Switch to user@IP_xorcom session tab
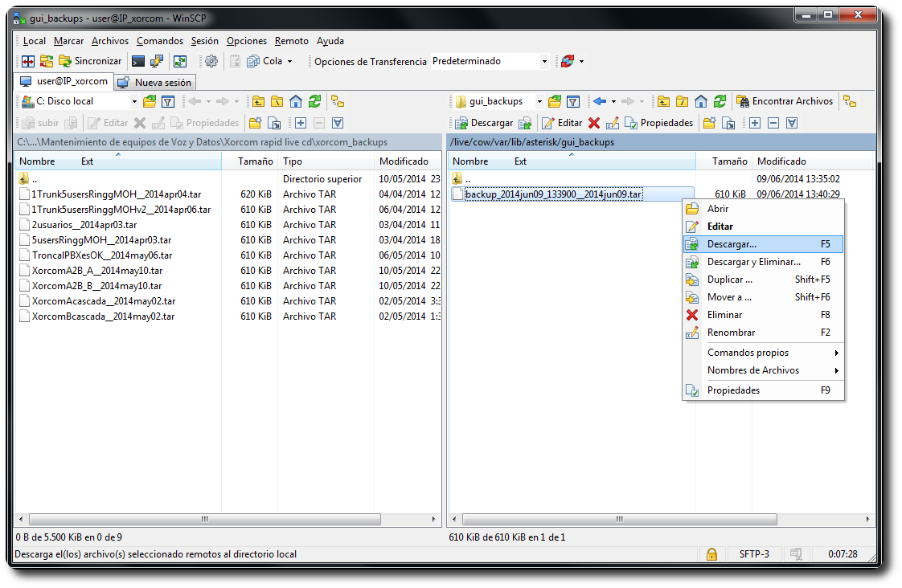The image size is (902, 588). [64, 81]
